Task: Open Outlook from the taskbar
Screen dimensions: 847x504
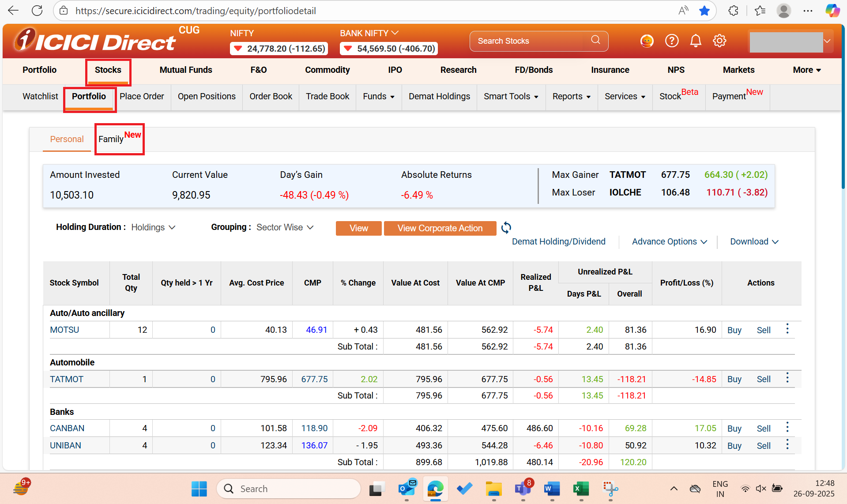Action: 407,489
